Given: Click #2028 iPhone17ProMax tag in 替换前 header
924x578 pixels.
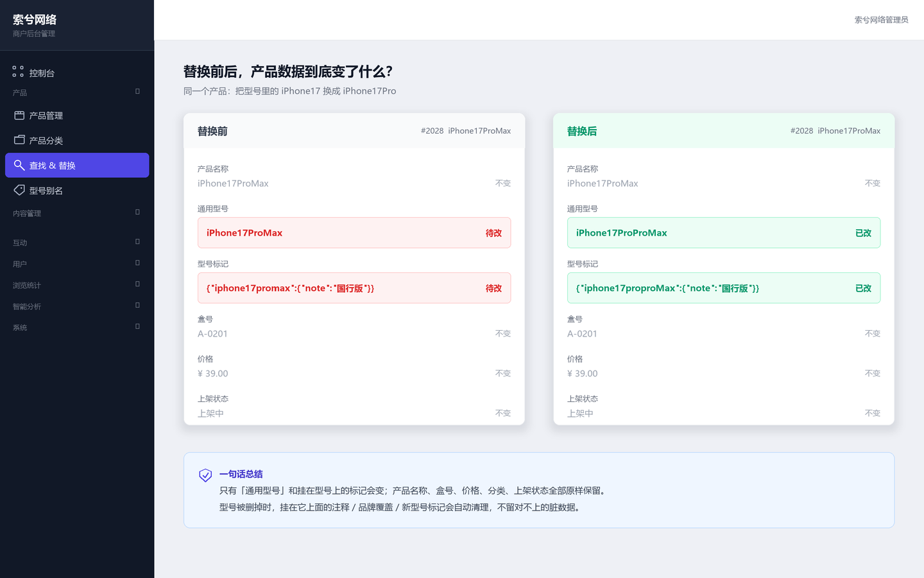Looking at the screenshot, I should pyautogui.click(x=466, y=131).
